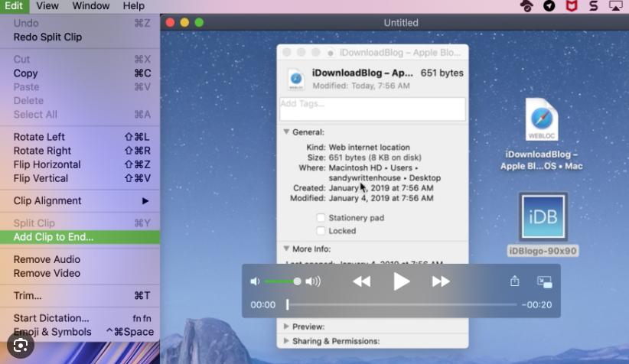629x364 pixels.
Task: Click the -00:20 remaining time label
Action: [x=536, y=305]
